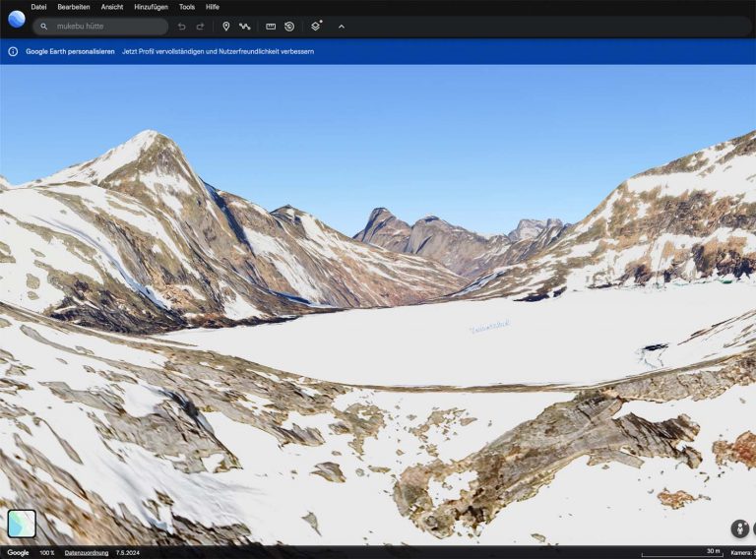The image size is (756, 559).
Task: Open the Tools menu
Action: point(186,7)
